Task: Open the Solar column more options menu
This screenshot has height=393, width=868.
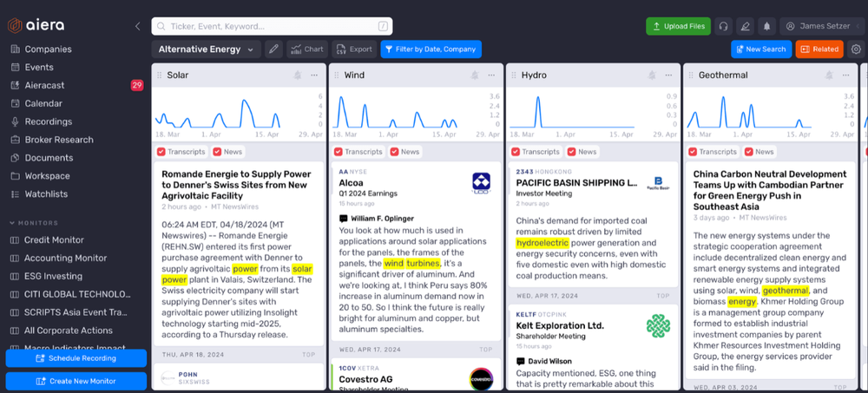Action: 314,75
